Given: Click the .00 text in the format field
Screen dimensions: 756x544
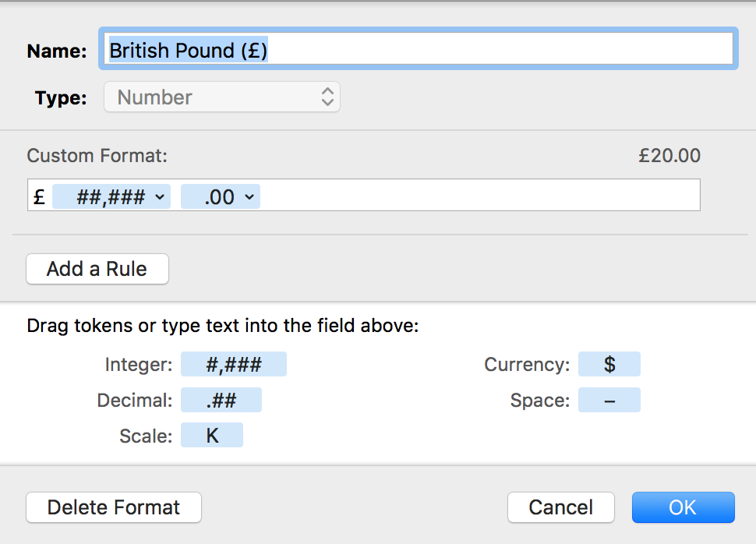Looking at the screenshot, I should [219, 197].
